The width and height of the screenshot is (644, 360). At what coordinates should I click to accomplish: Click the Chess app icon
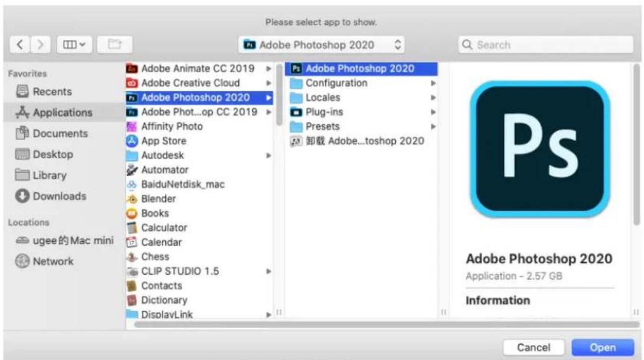pyautogui.click(x=132, y=257)
